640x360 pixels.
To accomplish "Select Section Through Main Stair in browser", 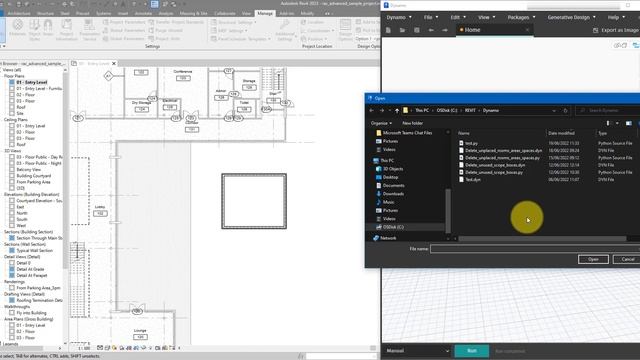I will coord(36,238).
